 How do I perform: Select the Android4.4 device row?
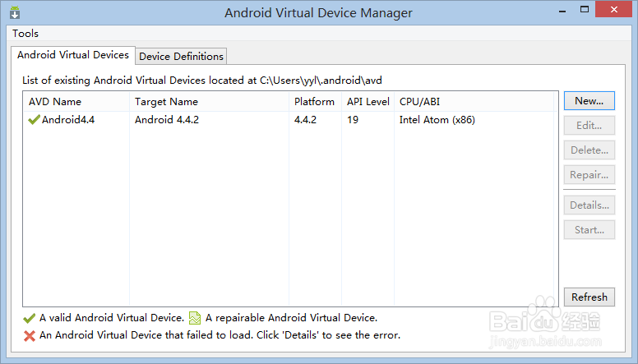(206, 120)
